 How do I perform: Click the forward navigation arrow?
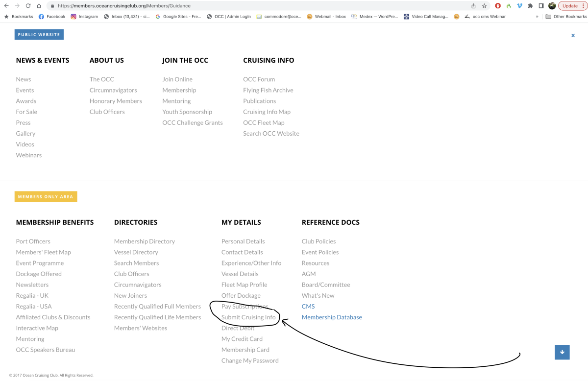[17, 6]
